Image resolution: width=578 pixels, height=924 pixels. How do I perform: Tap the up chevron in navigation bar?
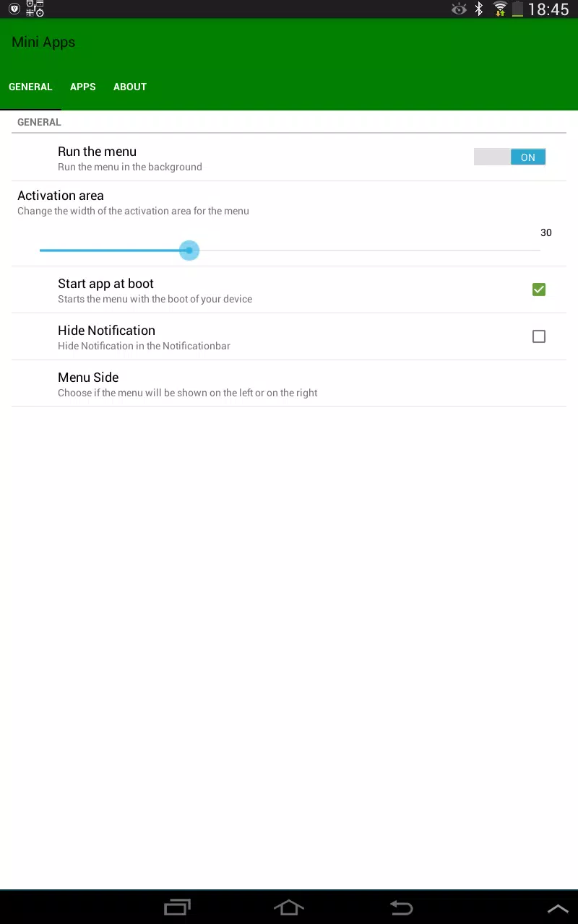point(558,909)
